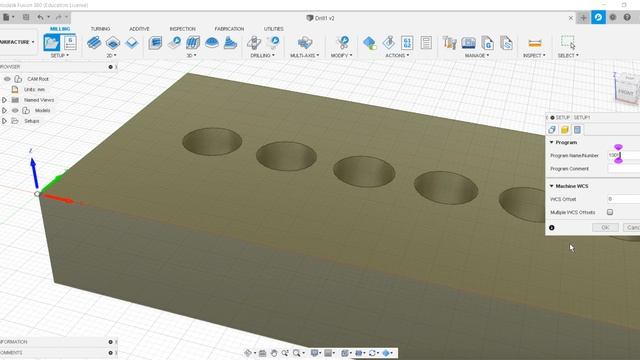Collapse the Program section

pos(551,142)
